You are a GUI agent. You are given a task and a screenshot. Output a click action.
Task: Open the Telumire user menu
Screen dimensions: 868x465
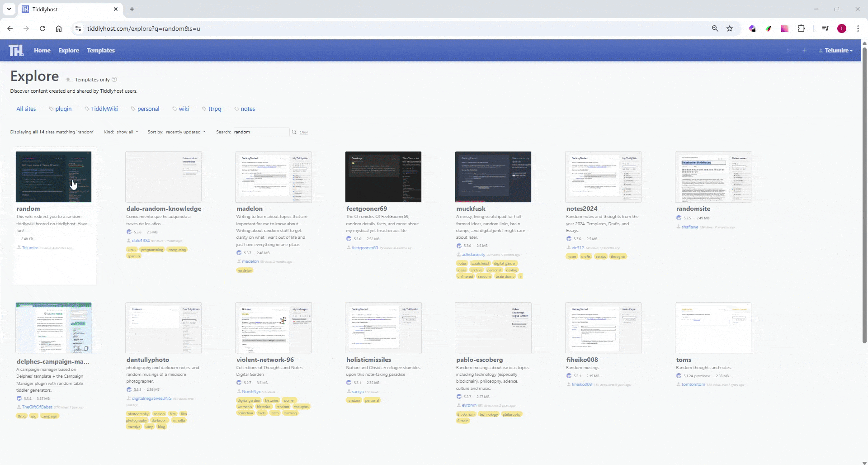coord(836,50)
